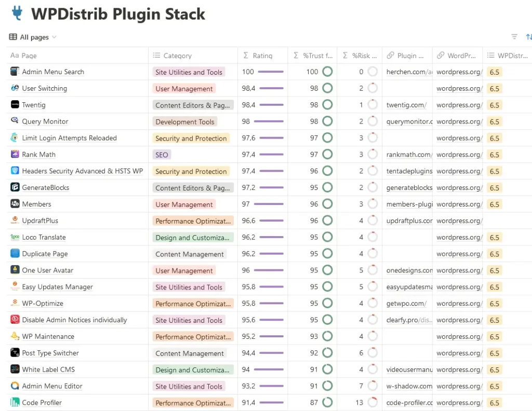Click the plug icon beside page title
This screenshot has height=411, width=532.
pyautogui.click(x=17, y=13)
